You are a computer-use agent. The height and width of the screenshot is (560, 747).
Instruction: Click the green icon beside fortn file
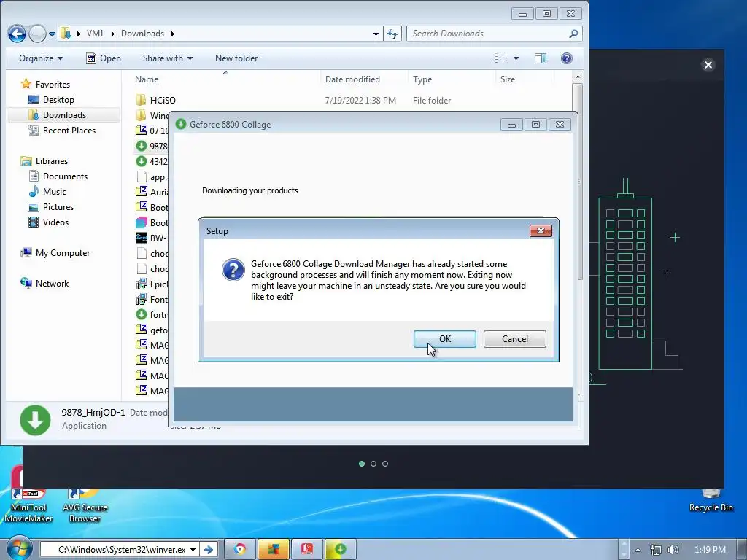tap(141, 314)
